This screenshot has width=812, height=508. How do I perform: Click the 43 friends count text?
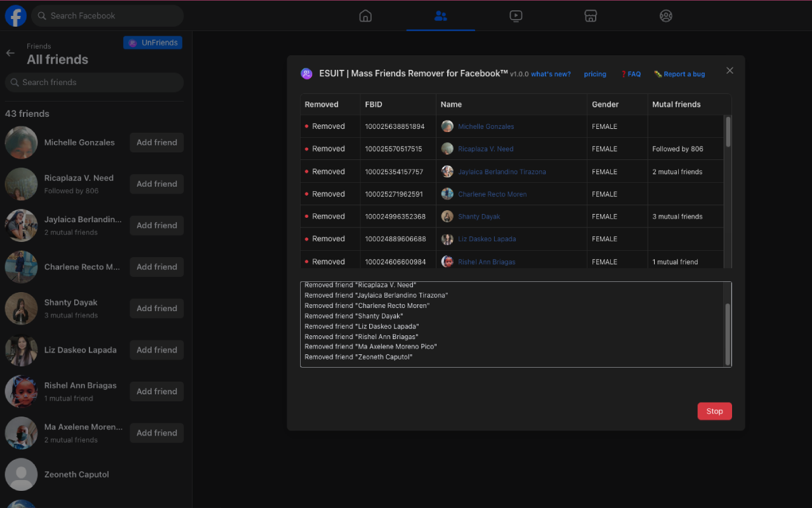[x=27, y=114]
